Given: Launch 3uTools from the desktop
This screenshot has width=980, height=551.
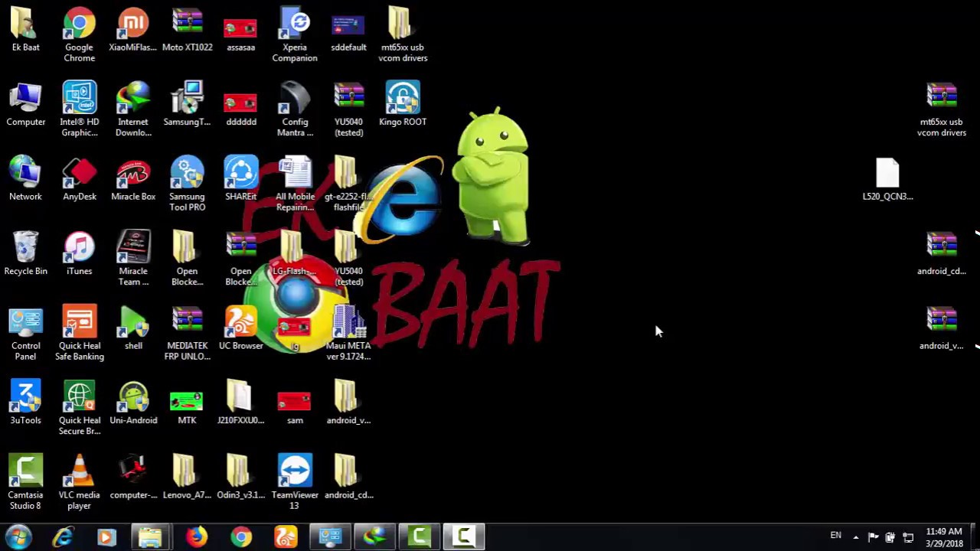Looking at the screenshot, I should (x=25, y=403).
